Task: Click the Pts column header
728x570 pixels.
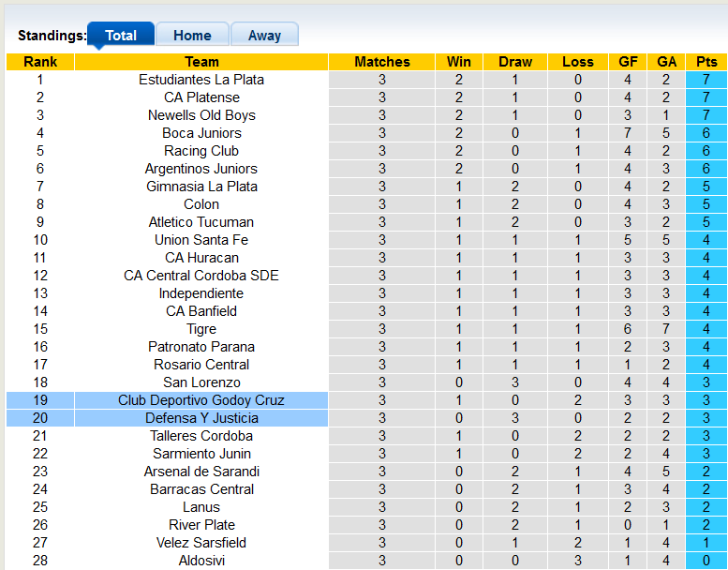Action: (x=706, y=62)
